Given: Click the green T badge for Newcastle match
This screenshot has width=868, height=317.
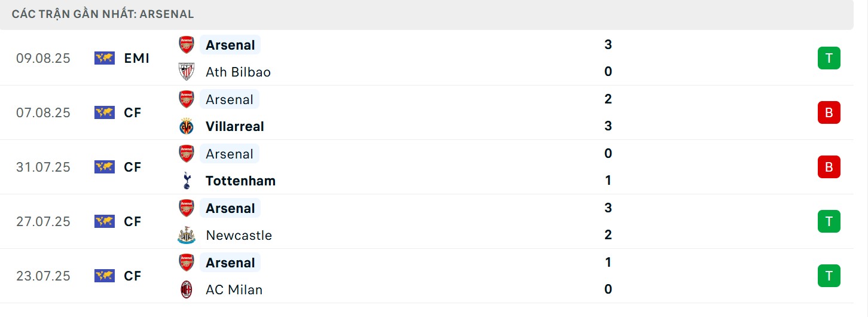Looking at the screenshot, I should click(829, 221).
